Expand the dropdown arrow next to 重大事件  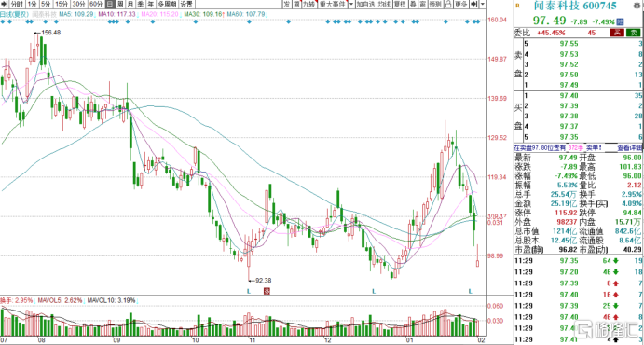[350, 5]
